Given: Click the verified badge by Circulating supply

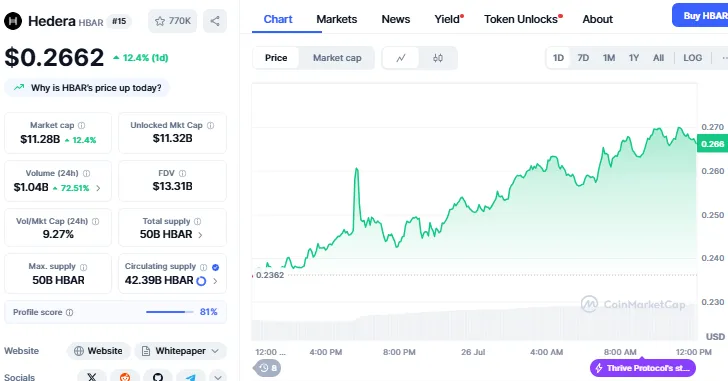Looking at the screenshot, I should coord(215,267).
